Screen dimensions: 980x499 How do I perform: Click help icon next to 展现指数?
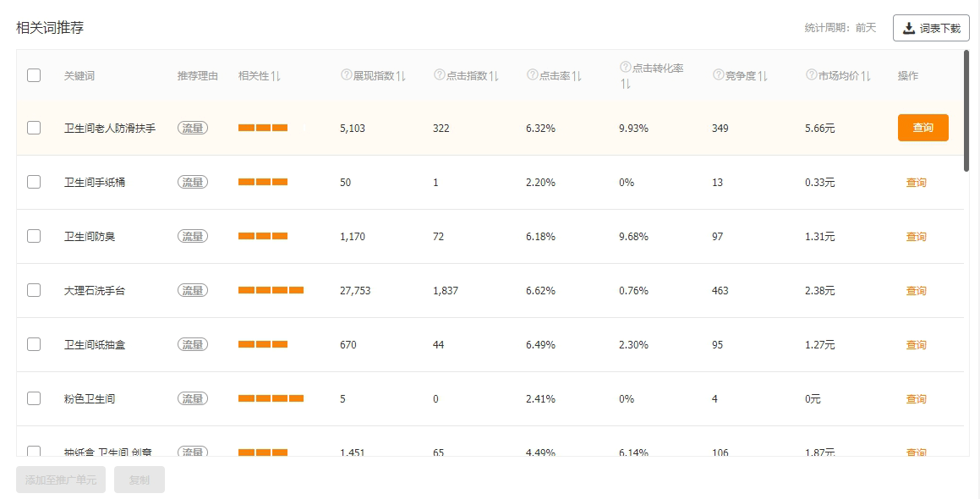click(346, 75)
